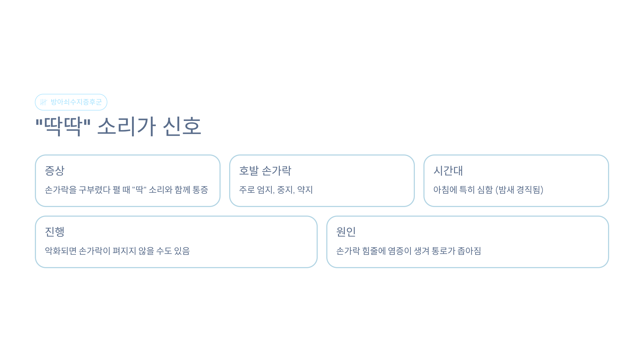The width and height of the screenshot is (644, 362).
Task: Click the 있음 word in progress card
Action: click(182, 251)
